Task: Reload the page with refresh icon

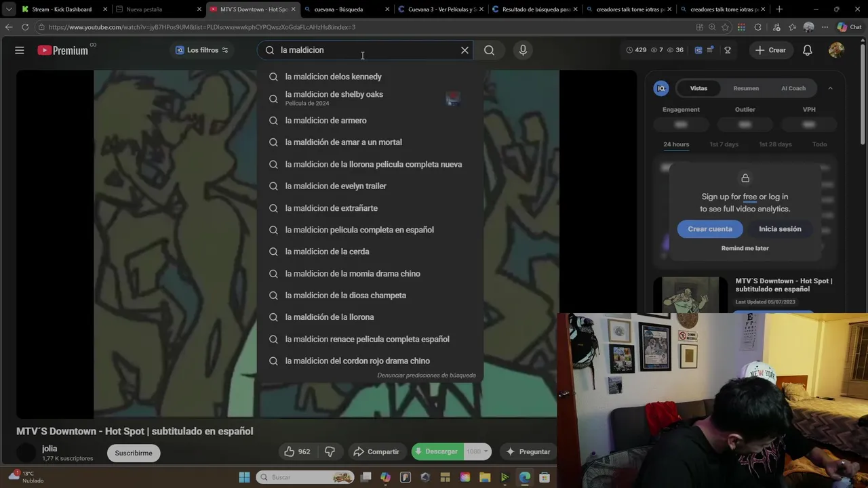Action: coord(25,27)
